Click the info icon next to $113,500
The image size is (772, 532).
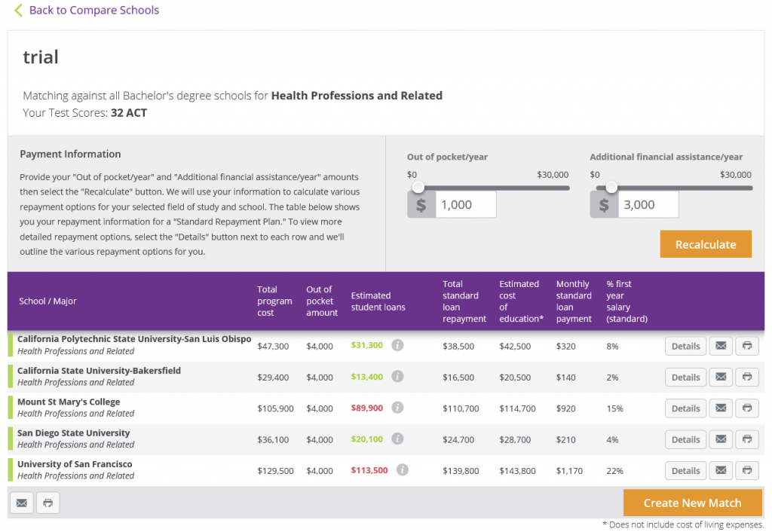point(402,470)
